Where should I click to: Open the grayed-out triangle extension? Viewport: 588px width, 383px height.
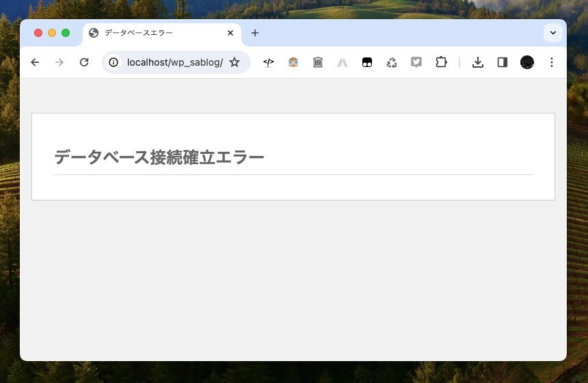tap(343, 62)
